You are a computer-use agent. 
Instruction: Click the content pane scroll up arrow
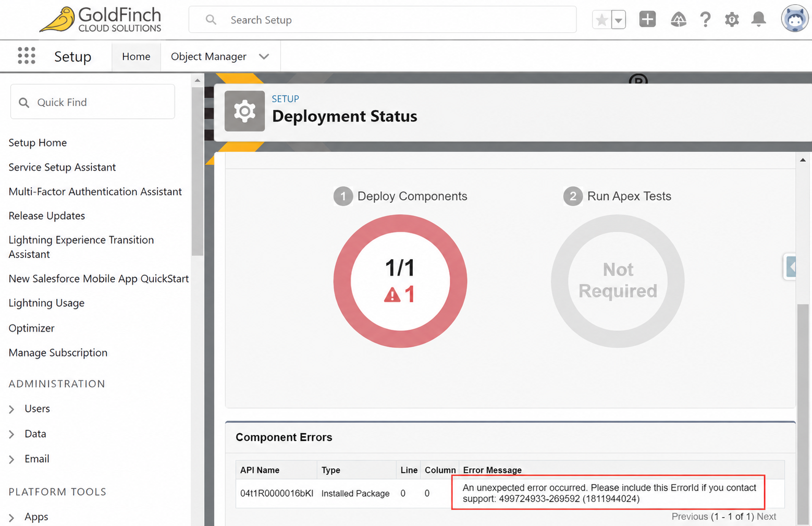click(x=803, y=160)
